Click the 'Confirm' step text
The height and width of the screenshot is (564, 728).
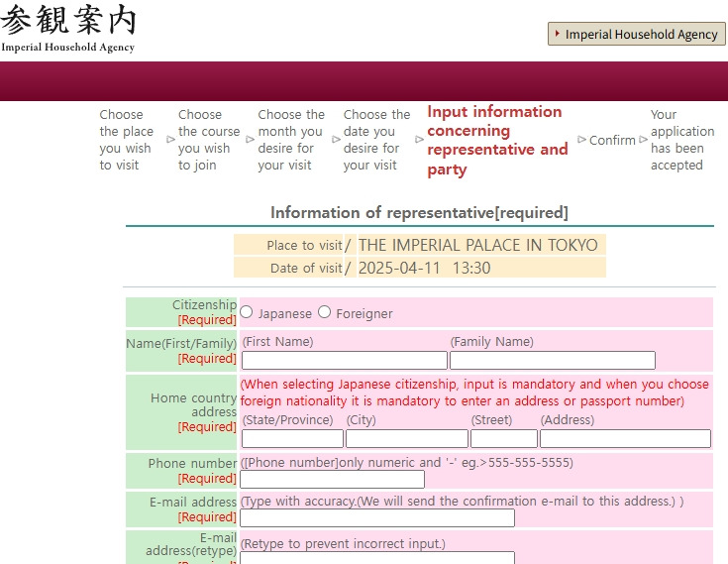click(x=612, y=140)
